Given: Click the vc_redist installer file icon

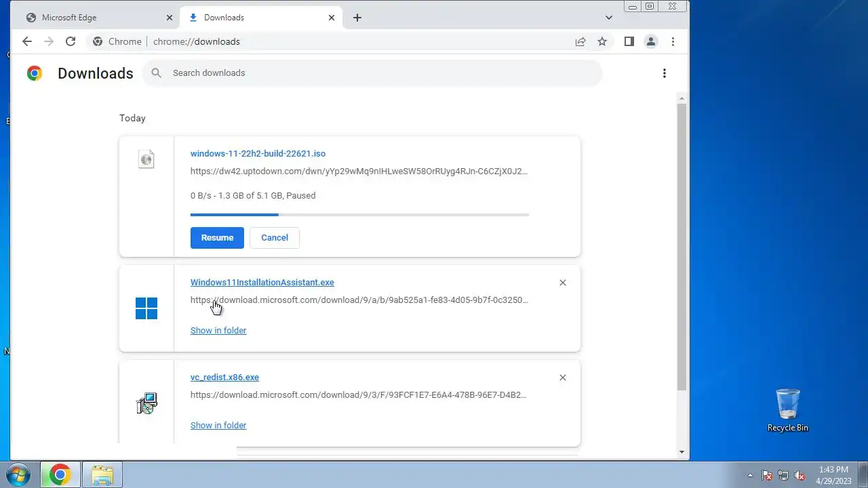Looking at the screenshot, I should (146, 403).
